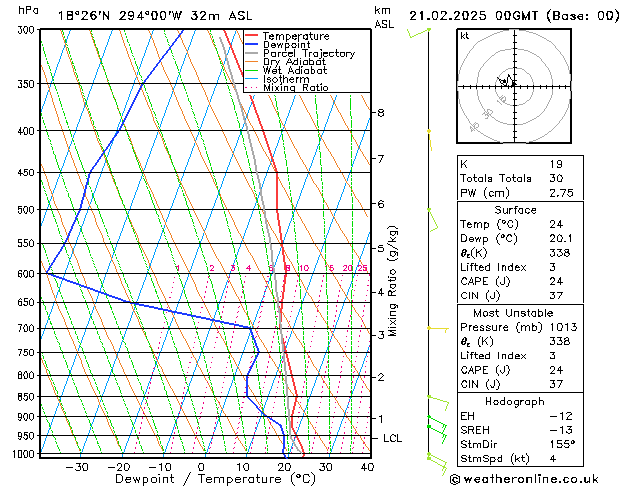629x486 pixels.
Task: Click the "LCL" level marker label
Action: pos(392,438)
